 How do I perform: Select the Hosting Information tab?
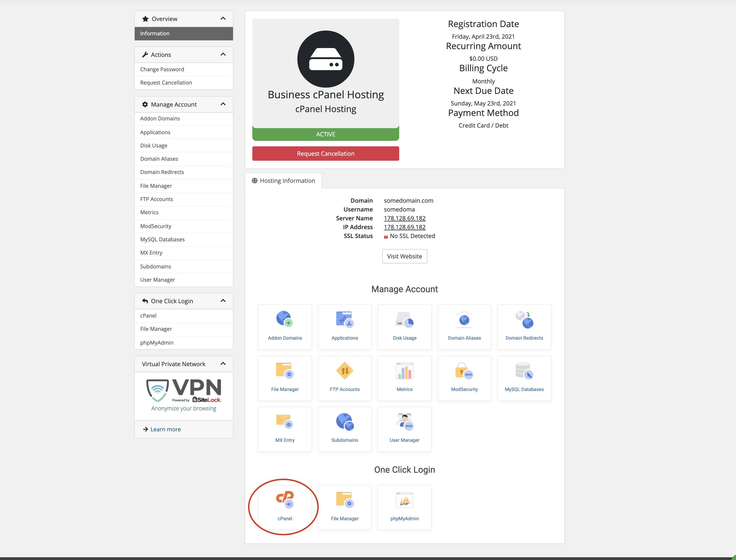283,181
